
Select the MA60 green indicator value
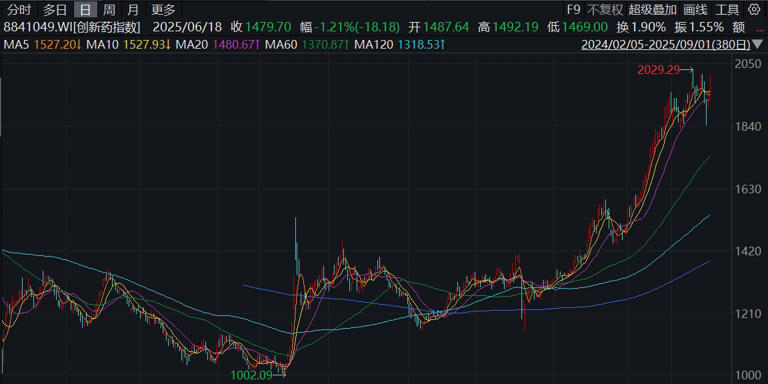[x=322, y=45]
